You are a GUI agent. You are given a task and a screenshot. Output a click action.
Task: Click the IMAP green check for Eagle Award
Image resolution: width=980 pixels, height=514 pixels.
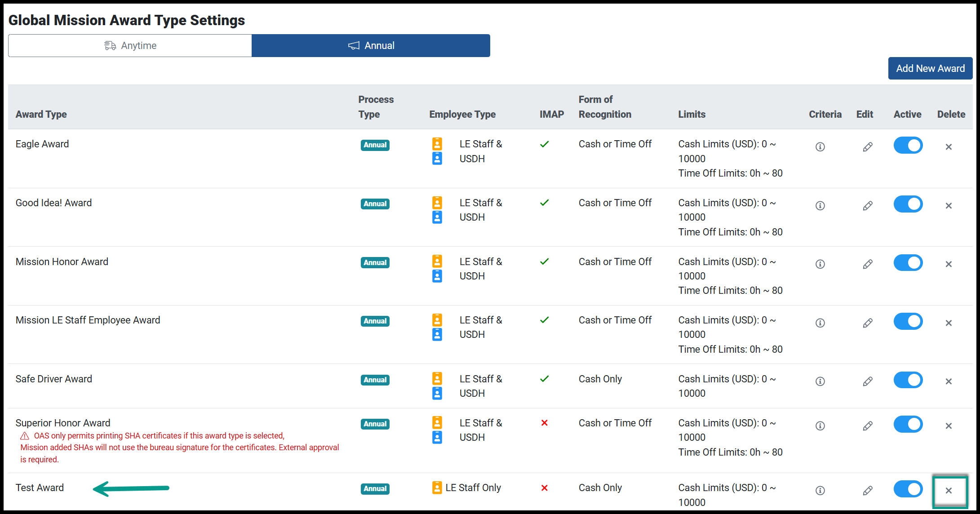coord(544,144)
